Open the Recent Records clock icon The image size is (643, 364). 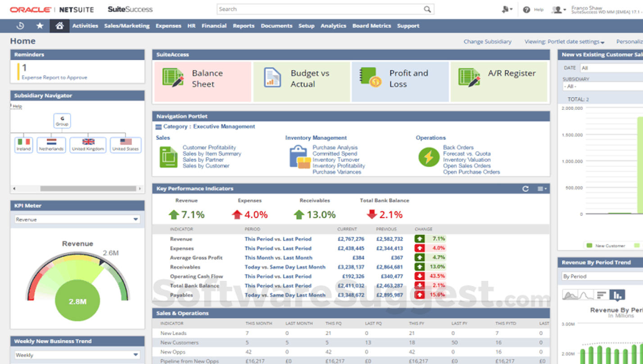(20, 26)
